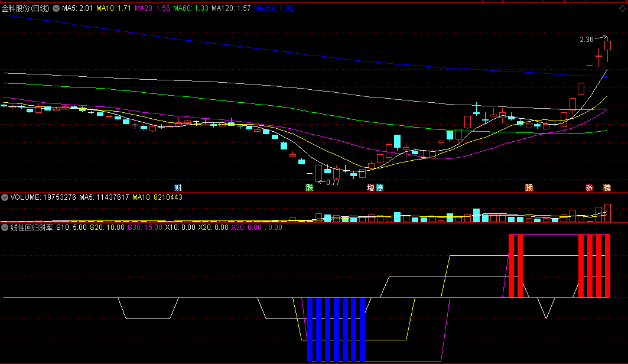Open dropdown next to 金科股份(日线) title

(x=56, y=8)
